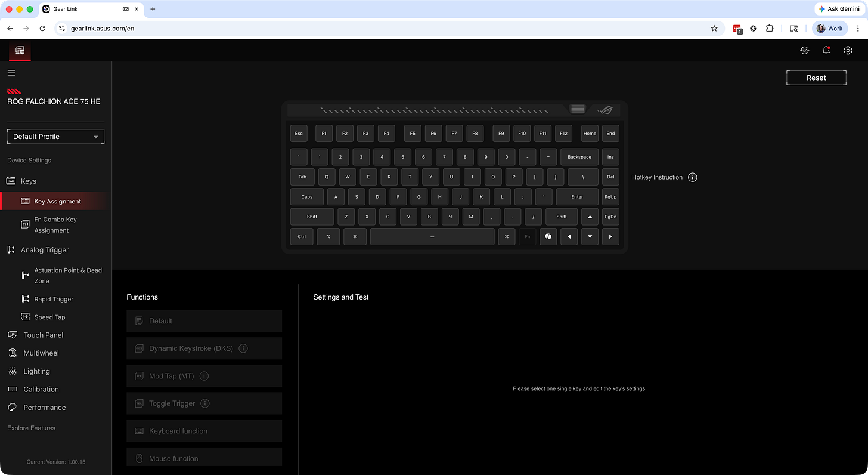The width and height of the screenshot is (868, 475).
Task: Click the Reset button
Action: point(816,78)
